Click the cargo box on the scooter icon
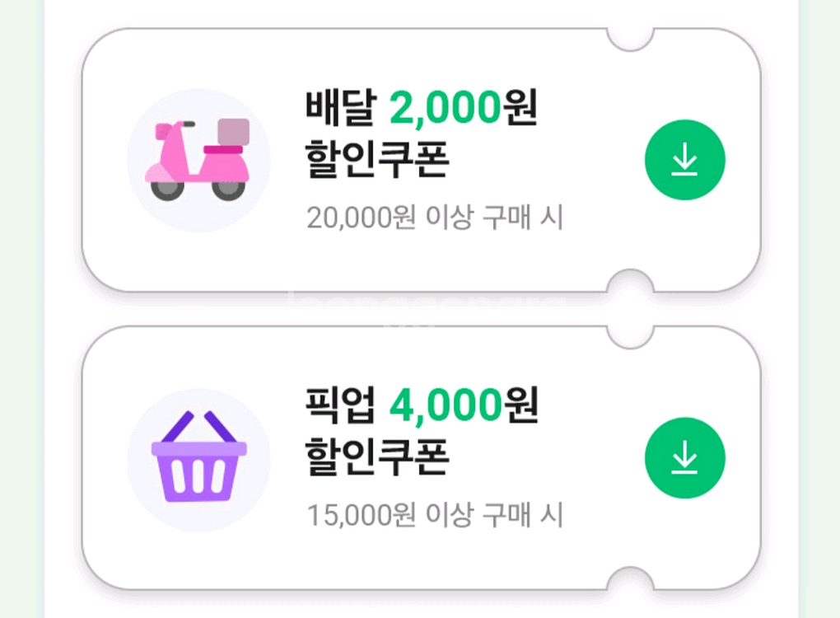Screen dimensions: 840x618 [x=233, y=132]
